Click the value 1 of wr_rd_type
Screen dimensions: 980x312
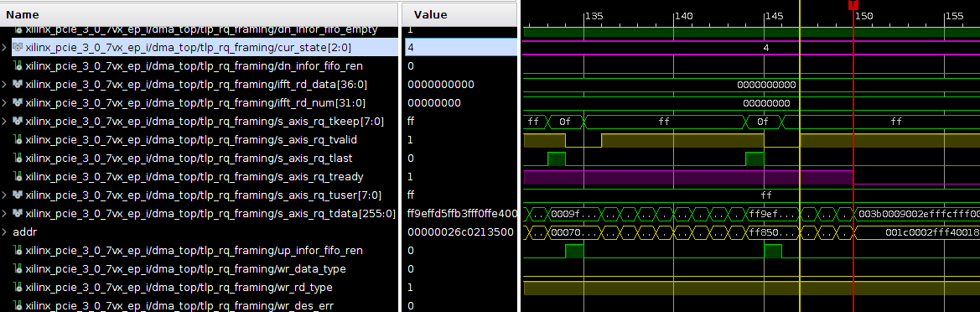click(x=410, y=287)
